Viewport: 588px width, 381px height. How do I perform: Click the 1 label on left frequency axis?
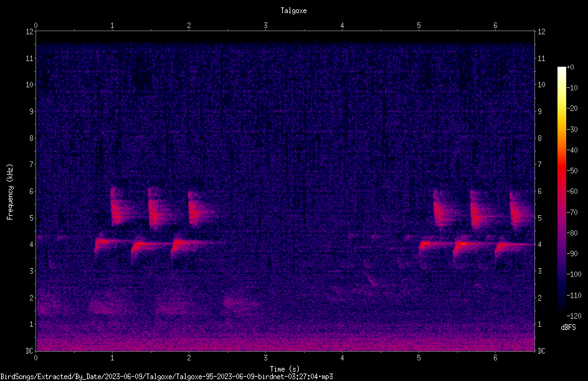point(31,324)
